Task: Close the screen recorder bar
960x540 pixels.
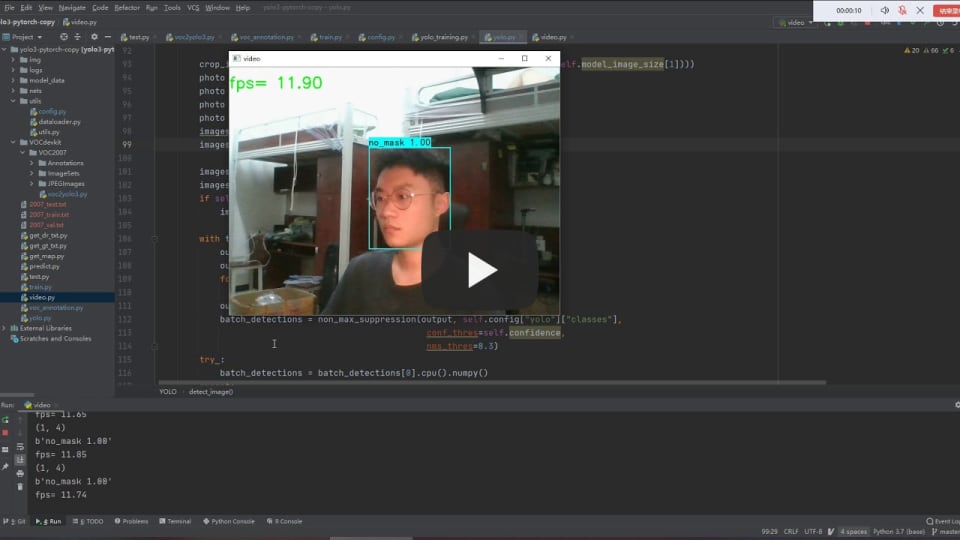Action: coord(920,10)
